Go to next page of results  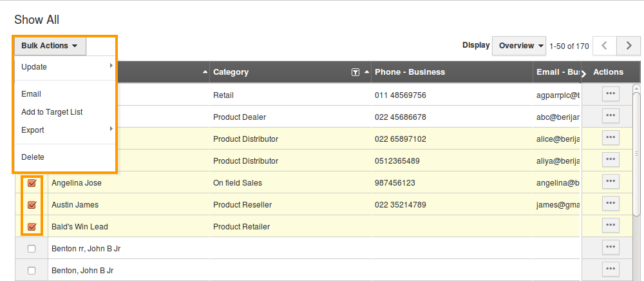point(629,46)
